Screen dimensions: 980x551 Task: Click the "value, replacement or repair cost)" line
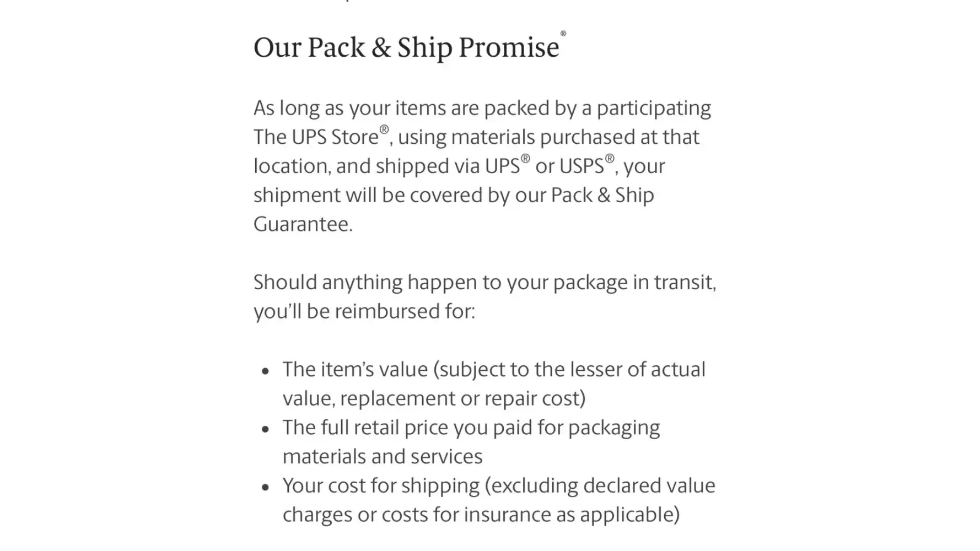434,399
